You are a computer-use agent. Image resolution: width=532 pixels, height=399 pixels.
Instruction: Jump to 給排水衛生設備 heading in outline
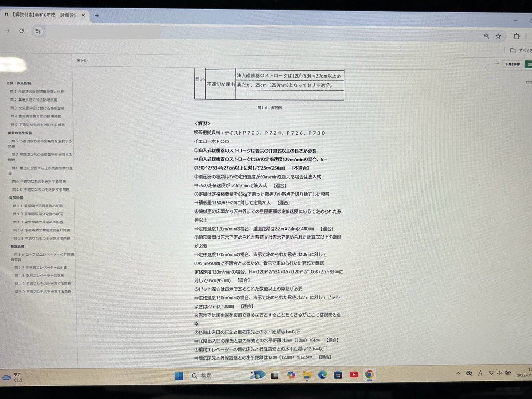click(x=20, y=133)
